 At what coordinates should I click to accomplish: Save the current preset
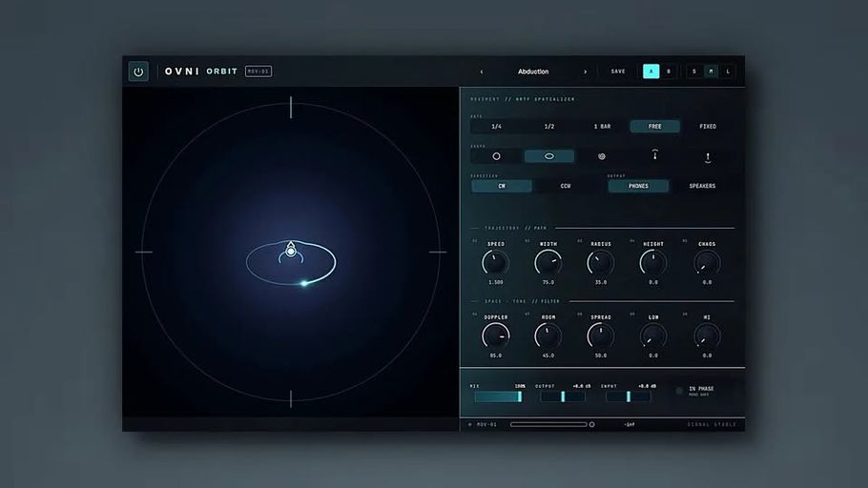point(618,71)
